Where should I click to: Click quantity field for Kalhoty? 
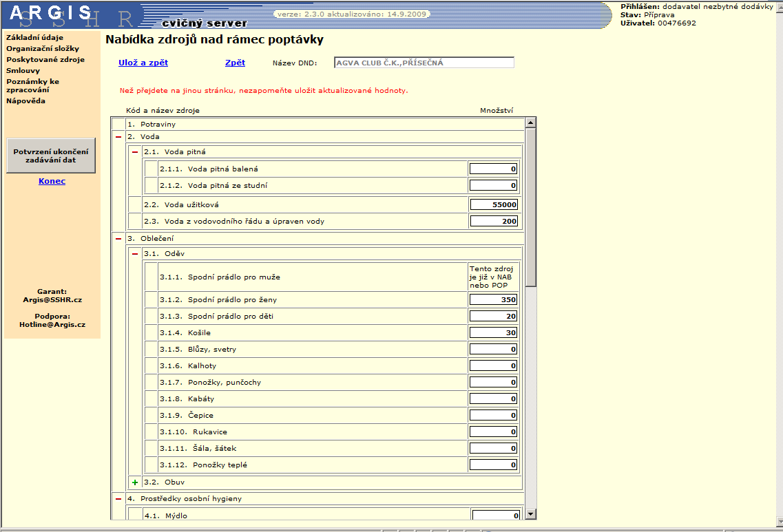(493, 366)
